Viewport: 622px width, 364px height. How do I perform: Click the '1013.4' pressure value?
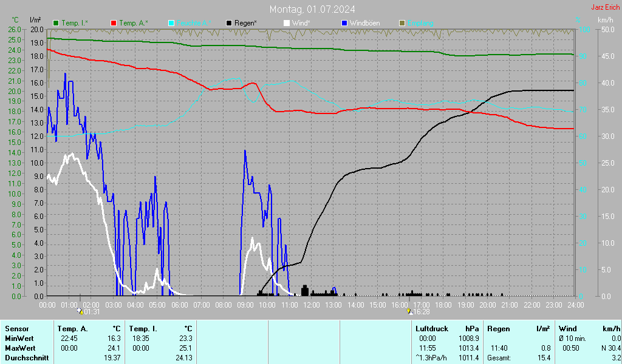[x=469, y=348]
